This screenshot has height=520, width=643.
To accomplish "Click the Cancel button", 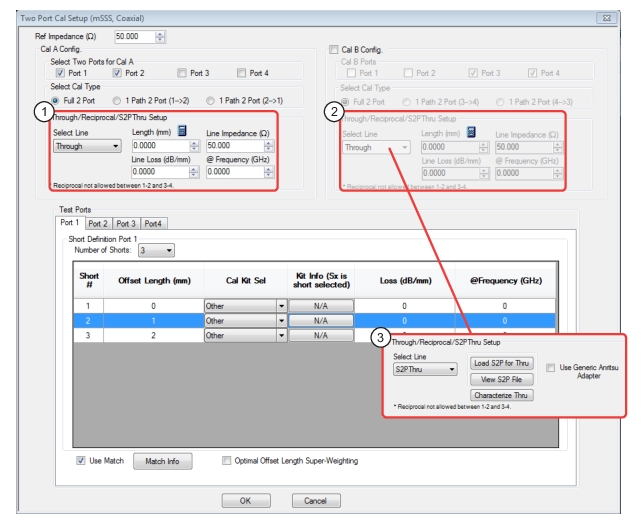I will click(316, 501).
